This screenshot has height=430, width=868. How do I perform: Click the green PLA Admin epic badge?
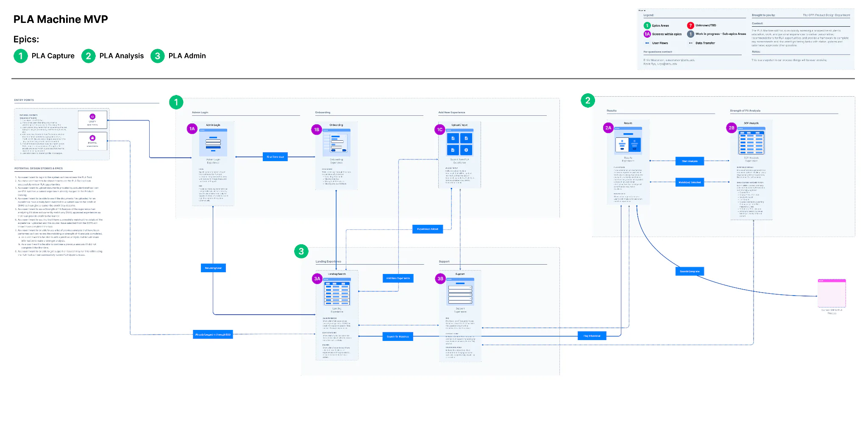point(157,56)
